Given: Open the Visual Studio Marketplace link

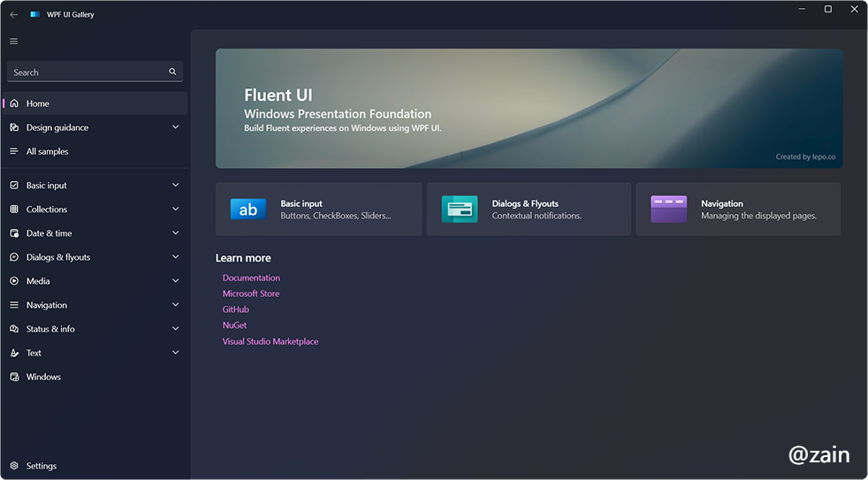Looking at the screenshot, I should 270,341.
